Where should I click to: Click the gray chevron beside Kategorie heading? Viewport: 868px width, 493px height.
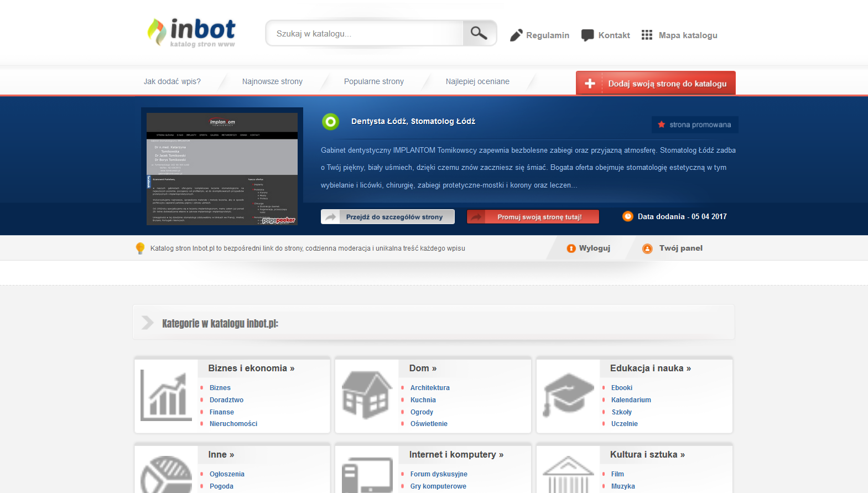[147, 323]
